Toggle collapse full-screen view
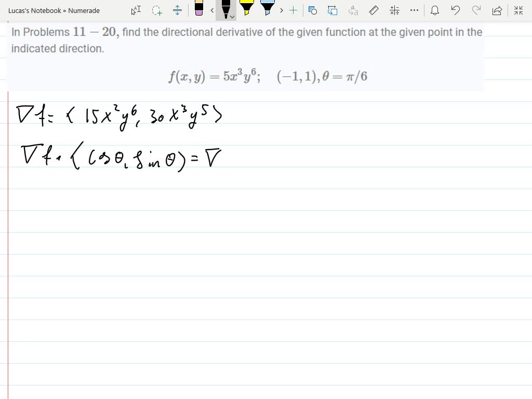The height and width of the screenshot is (399, 532). [517, 10]
